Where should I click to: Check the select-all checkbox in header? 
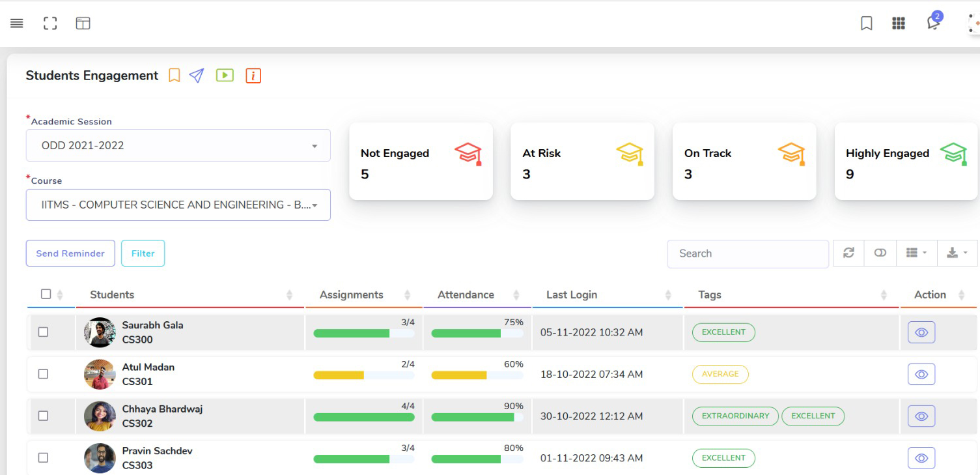click(x=46, y=294)
